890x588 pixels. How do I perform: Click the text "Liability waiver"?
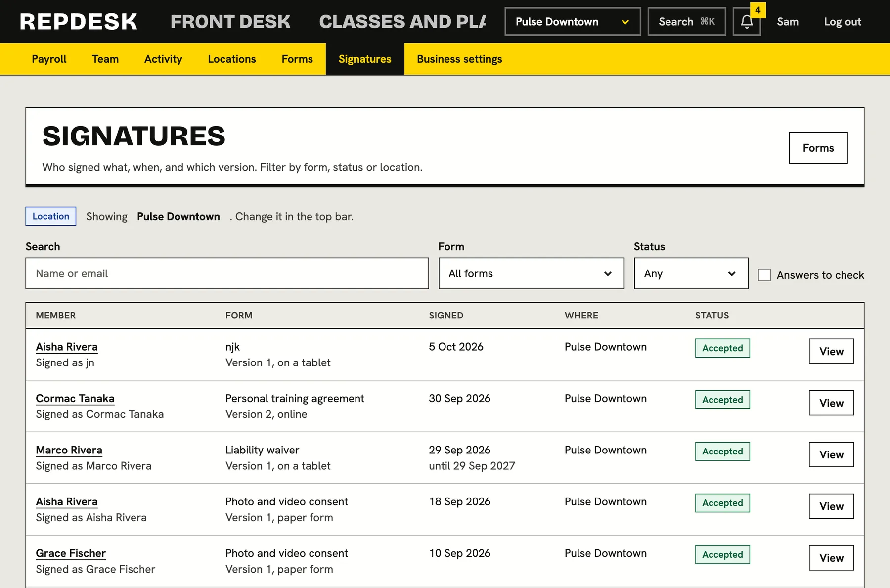262,450
